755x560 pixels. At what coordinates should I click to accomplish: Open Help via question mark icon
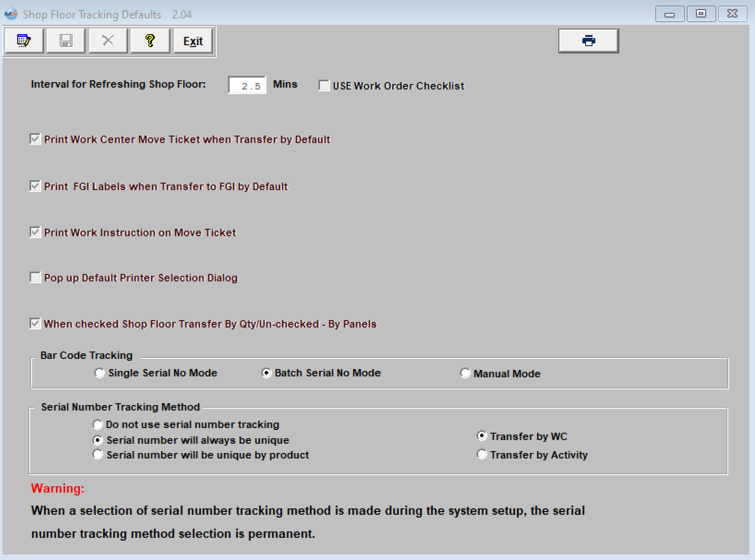coord(150,41)
